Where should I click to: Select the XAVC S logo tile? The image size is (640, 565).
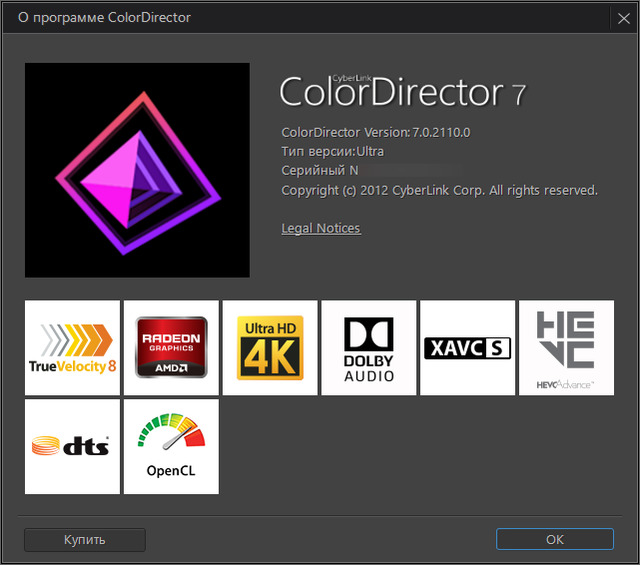click(467, 347)
